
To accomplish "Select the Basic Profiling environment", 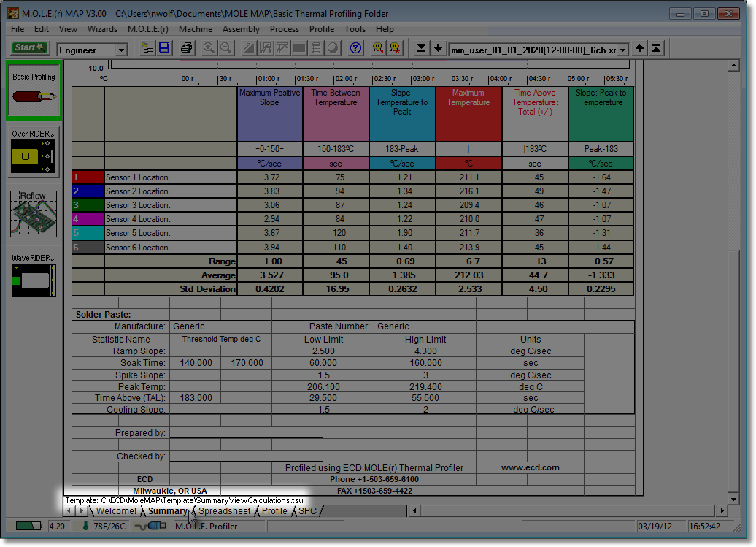I will (34, 91).
